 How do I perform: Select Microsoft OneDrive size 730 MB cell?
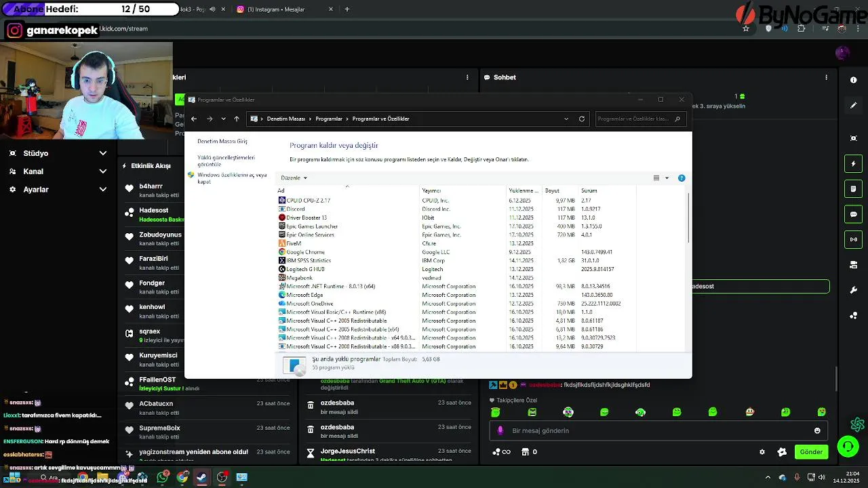[x=566, y=304]
